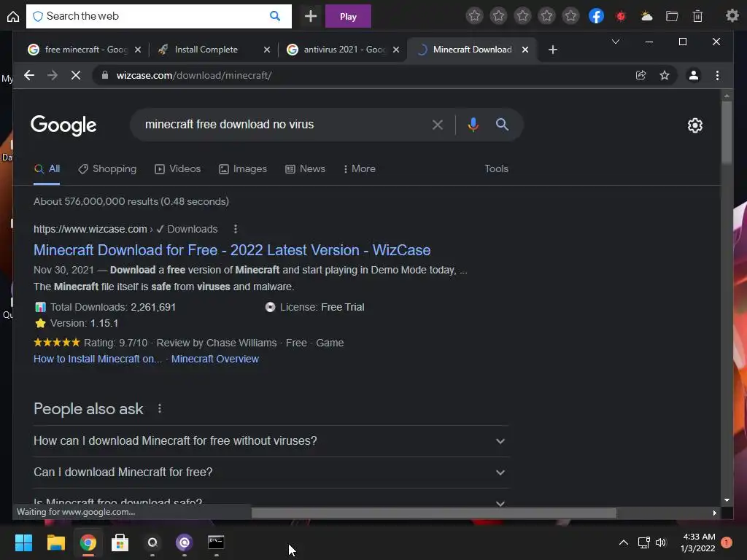747x560 pixels.
Task: Open How to Install Minecraft sitelink
Action: point(98,359)
